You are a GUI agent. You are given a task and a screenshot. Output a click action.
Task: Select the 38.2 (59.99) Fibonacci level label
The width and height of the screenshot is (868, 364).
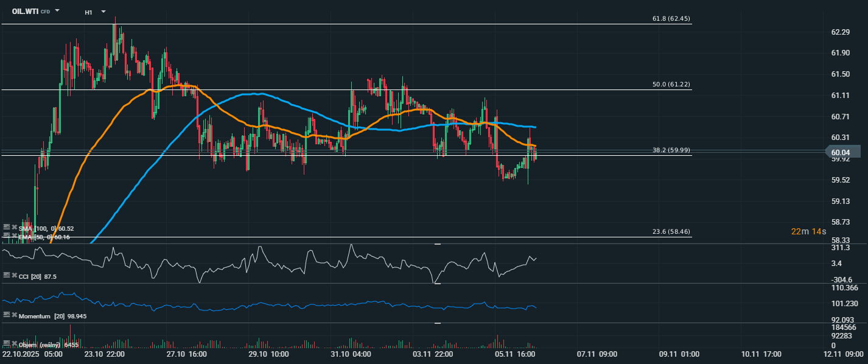671,150
